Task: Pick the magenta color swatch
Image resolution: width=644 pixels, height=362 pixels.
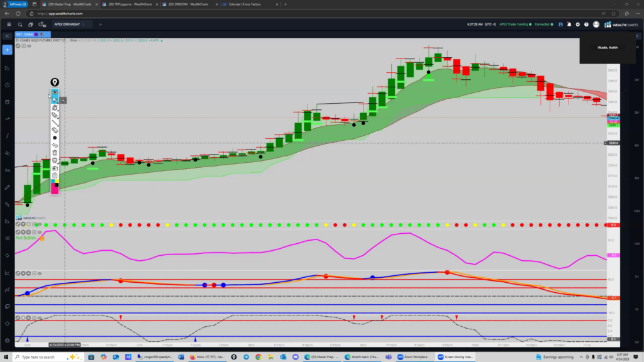Action: (x=54, y=190)
